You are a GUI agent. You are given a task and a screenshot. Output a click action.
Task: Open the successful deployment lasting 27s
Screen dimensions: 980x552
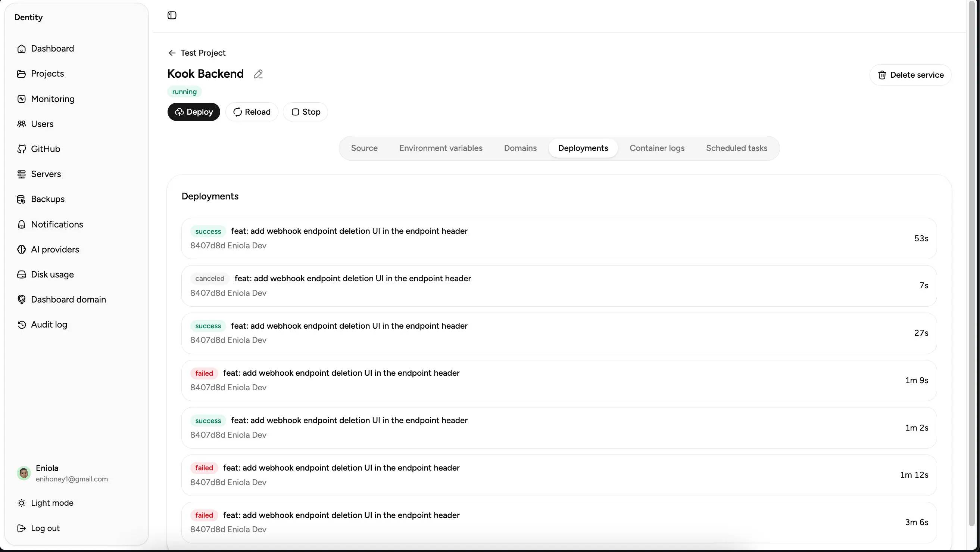559,333
